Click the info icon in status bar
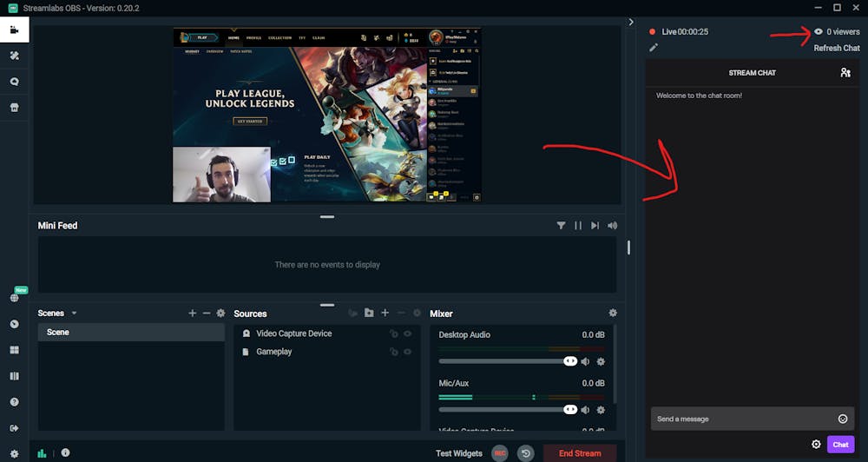The width and height of the screenshot is (868, 462). [65, 452]
